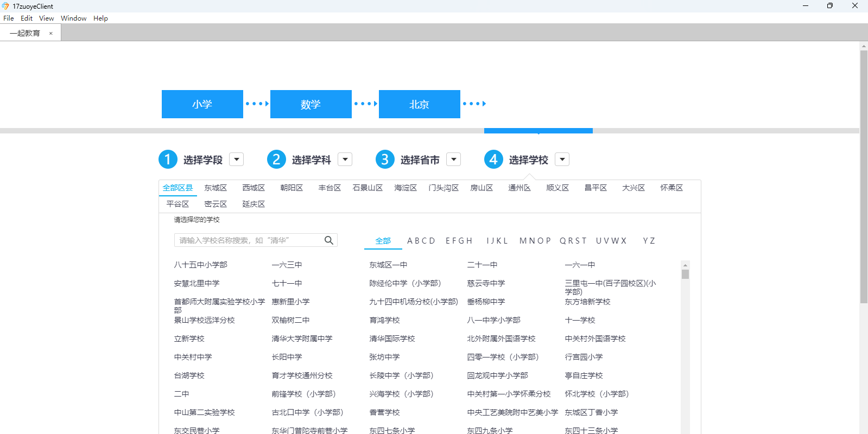Open the 选择学科 dropdown arrow
868x434 pixels.
[345, 159]
